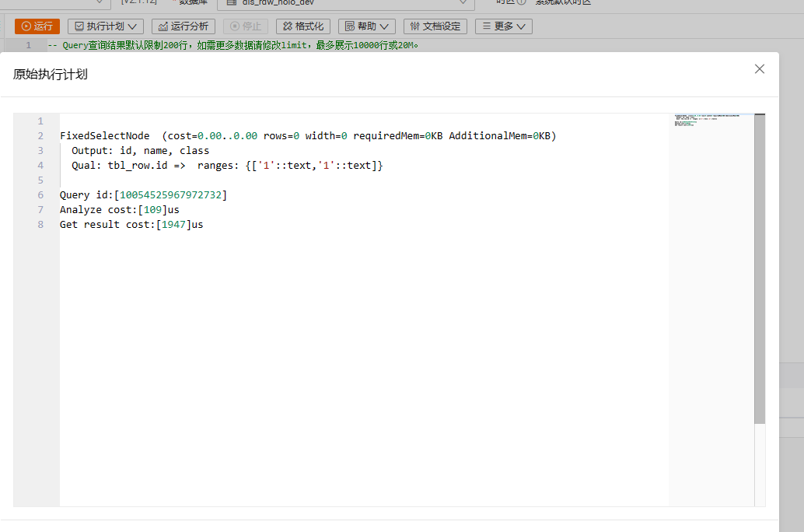Open 文档设定 document settings

[x=435, y=26]
